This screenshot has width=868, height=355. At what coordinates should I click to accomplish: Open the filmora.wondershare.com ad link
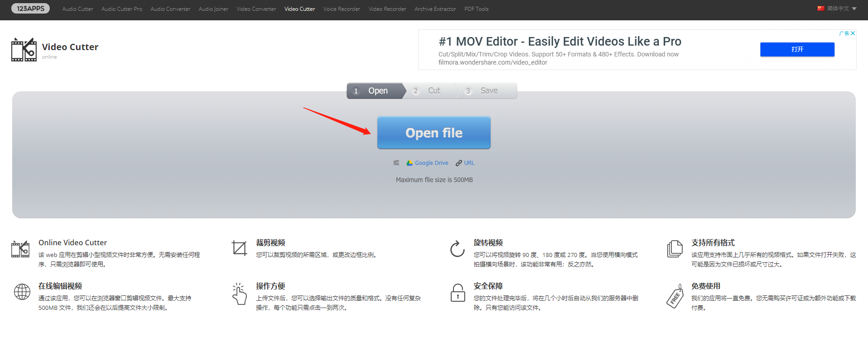[493, 62]
